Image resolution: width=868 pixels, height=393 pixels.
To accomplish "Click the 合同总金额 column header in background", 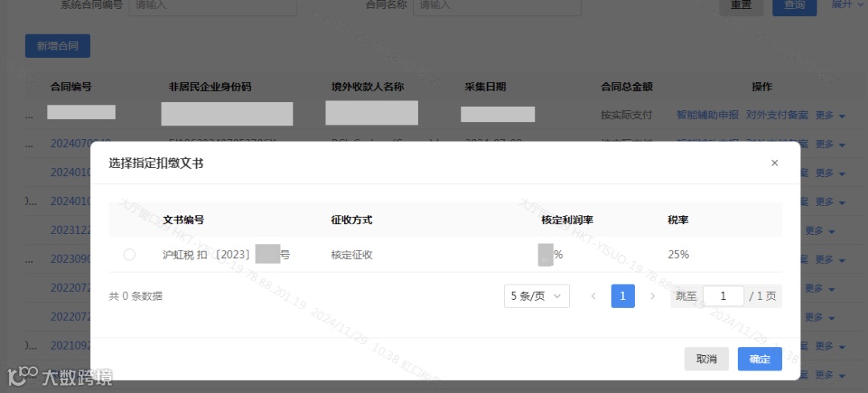I will click(x=627, y=87).
